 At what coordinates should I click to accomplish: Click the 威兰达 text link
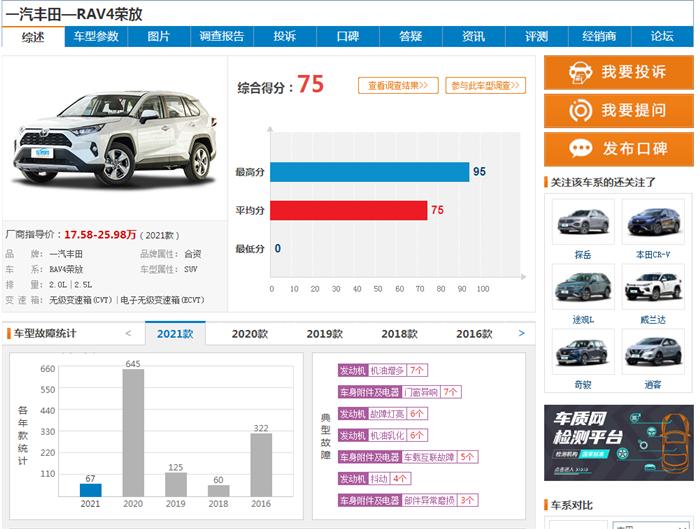point(653,320)
